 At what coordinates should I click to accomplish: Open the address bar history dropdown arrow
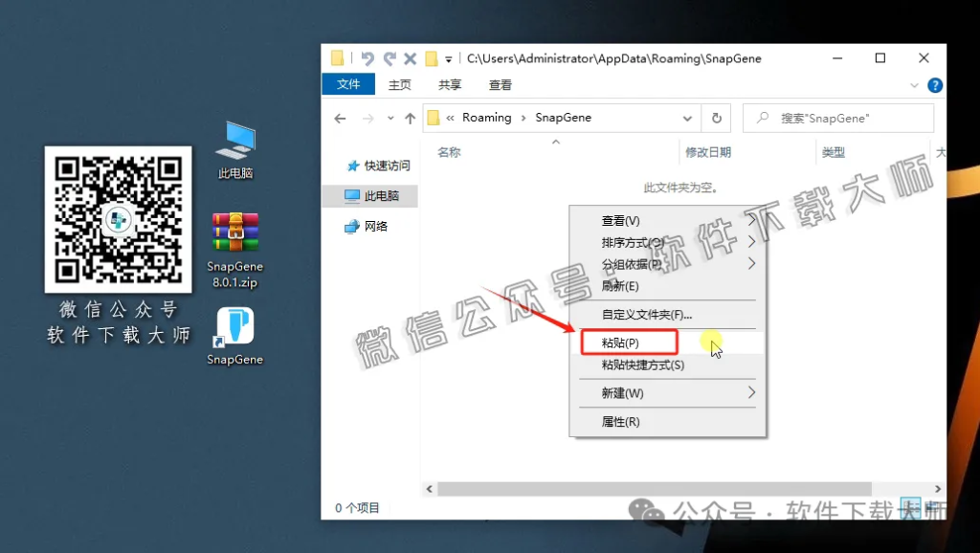[x=687, y=117]
